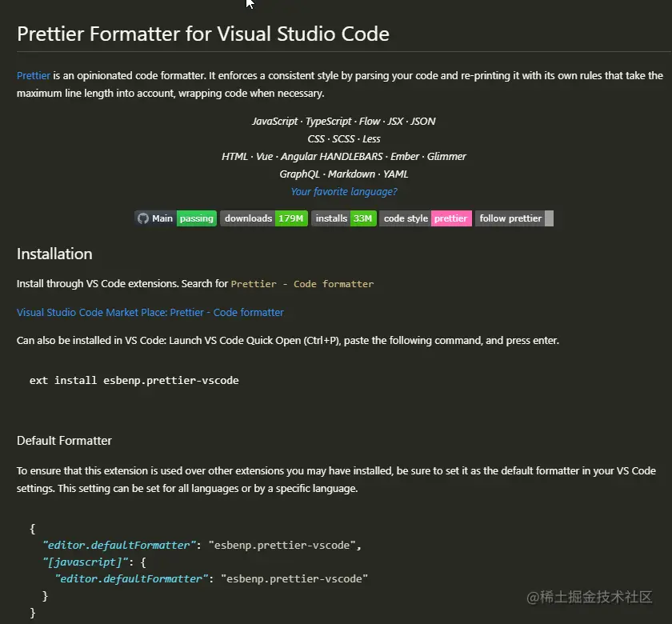Click the Installation heading
672x624 pixels.
54,254
